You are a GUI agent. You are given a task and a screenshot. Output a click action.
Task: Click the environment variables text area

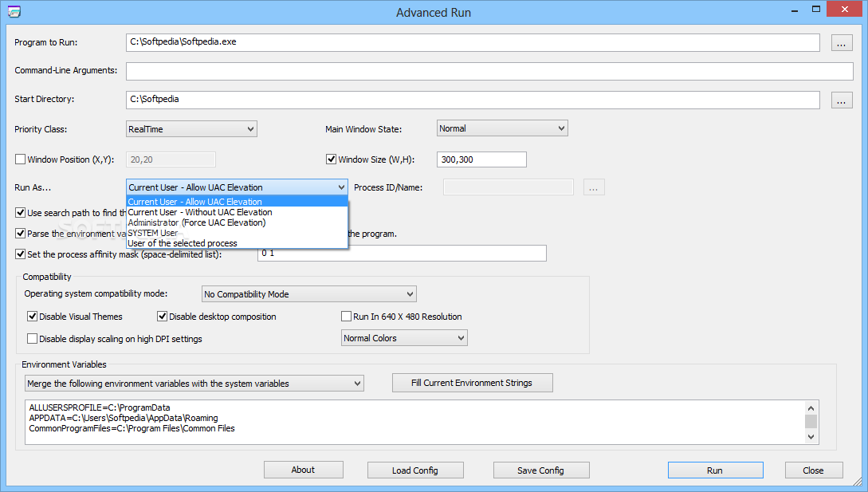[414, 422]
